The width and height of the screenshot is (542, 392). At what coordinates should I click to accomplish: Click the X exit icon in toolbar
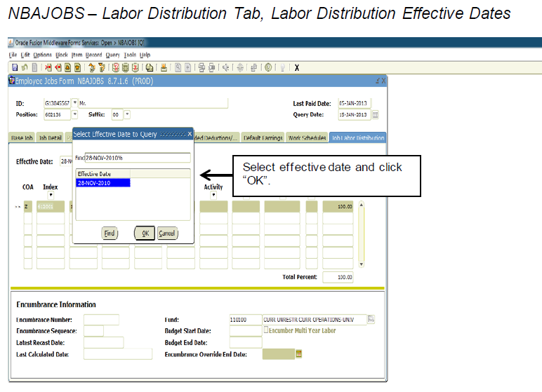click(x=297, y=67)
